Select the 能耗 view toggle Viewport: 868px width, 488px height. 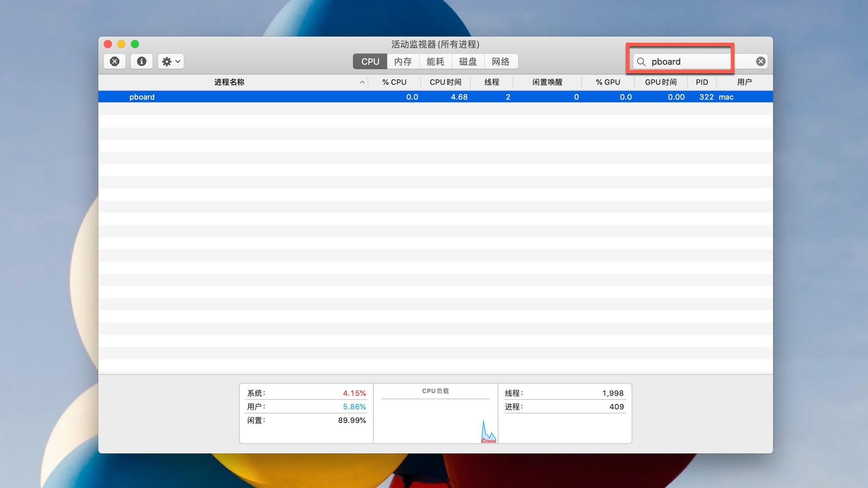[x=435, y=61]
